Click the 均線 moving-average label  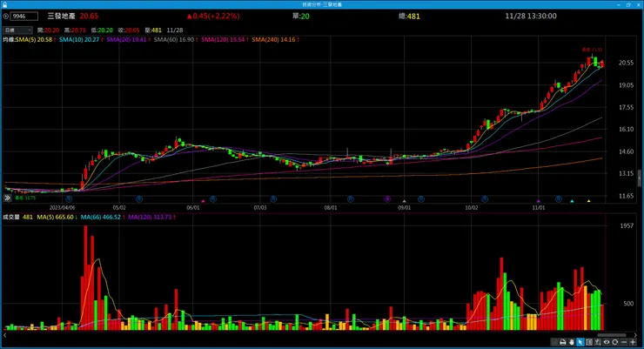pos(9,40)
